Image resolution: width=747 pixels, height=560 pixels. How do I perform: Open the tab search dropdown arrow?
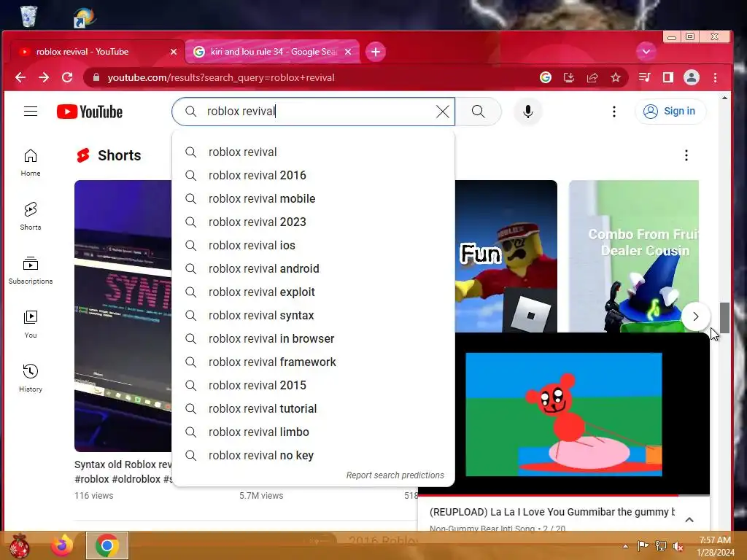[x=646, y=52]
